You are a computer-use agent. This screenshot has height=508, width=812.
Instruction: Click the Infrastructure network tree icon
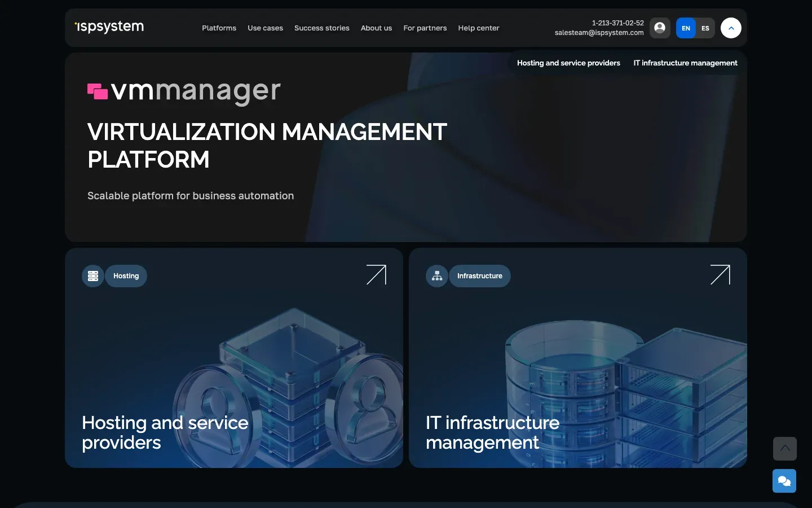click(437, 276)
